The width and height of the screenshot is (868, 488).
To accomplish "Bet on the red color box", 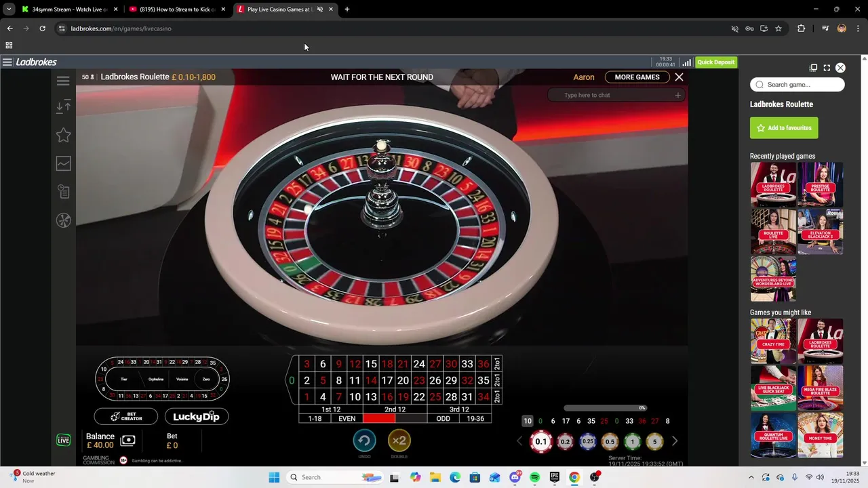I will (x=379, y=419).
